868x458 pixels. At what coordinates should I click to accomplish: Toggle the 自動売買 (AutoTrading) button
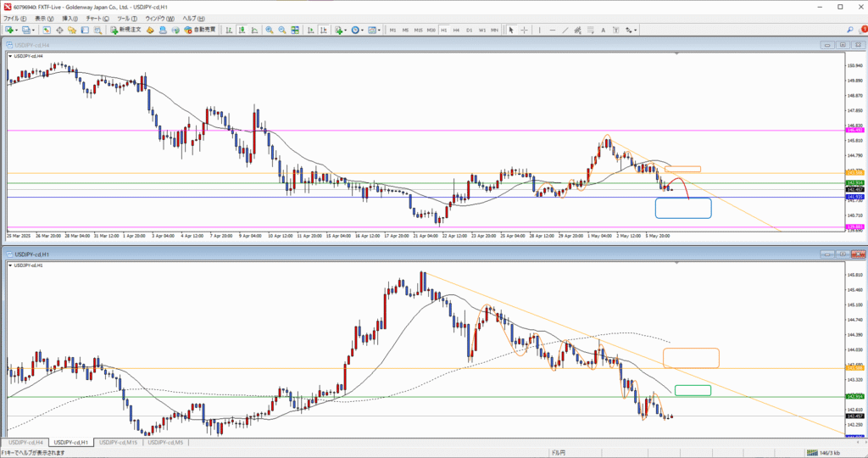click(199, 30)
